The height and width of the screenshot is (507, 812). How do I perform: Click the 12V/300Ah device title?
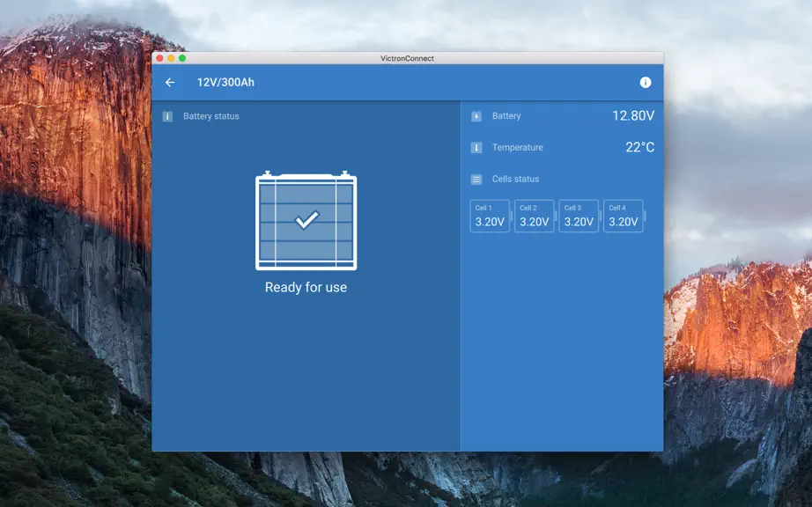click(x=225, y=82)
